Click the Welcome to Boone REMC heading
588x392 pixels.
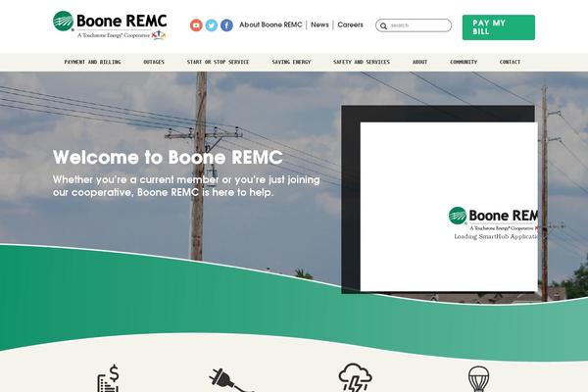[168, 157]
